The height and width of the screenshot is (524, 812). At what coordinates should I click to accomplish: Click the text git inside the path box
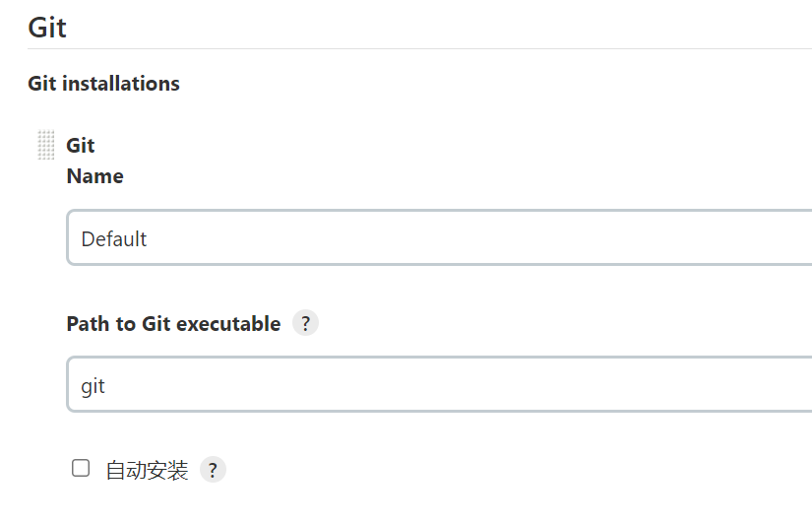click(94, 387)
